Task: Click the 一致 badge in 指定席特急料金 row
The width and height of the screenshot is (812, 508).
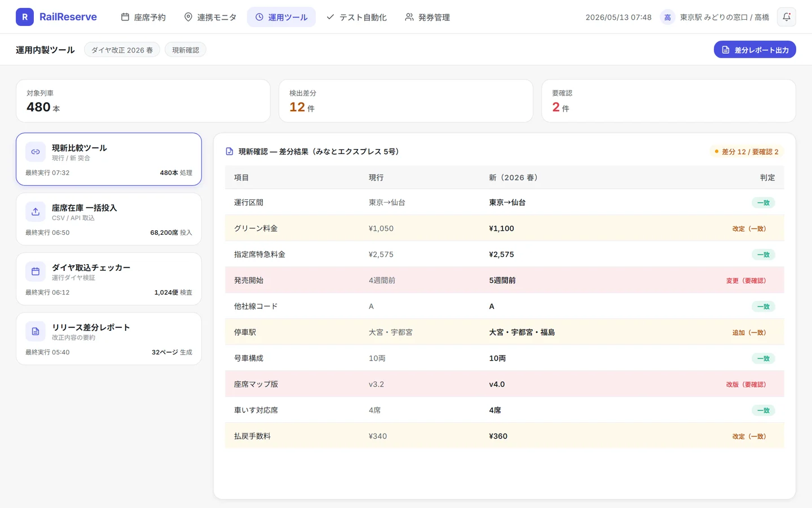Action: click(764, 255)
